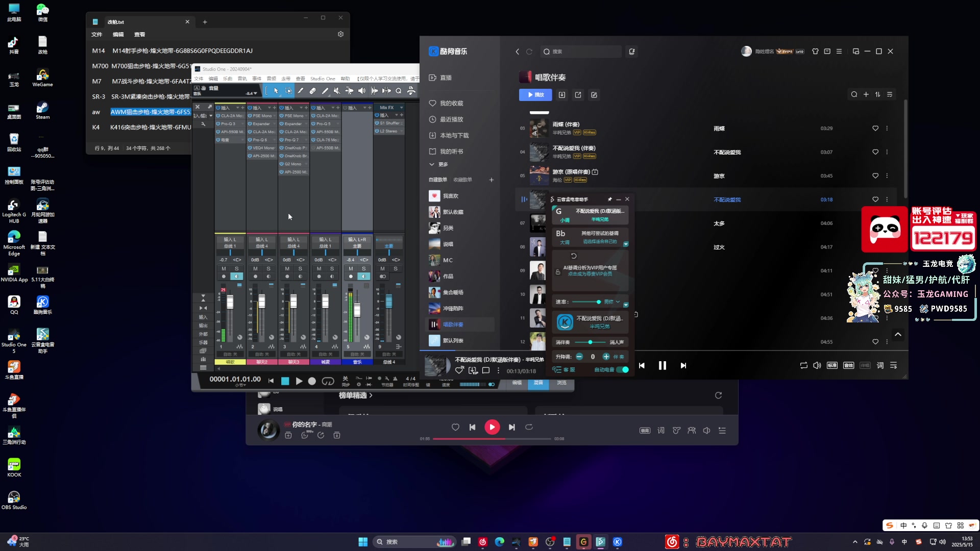Click the red play button in NetEase player

click(492, 427)
